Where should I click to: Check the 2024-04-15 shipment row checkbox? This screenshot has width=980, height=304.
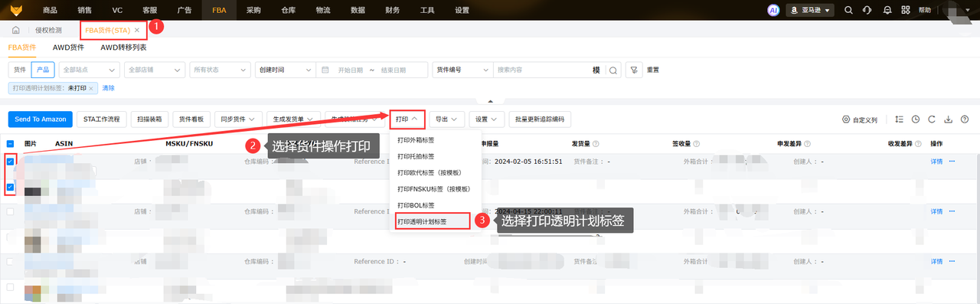[11, 211]
